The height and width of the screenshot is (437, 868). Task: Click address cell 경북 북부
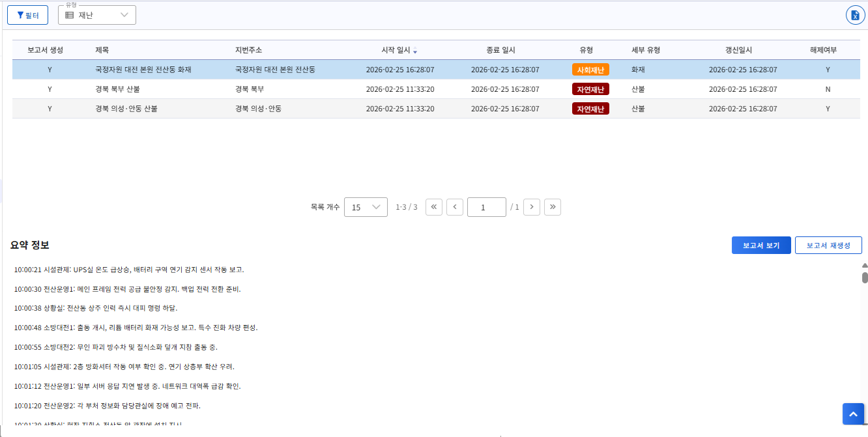click(250, 89)
